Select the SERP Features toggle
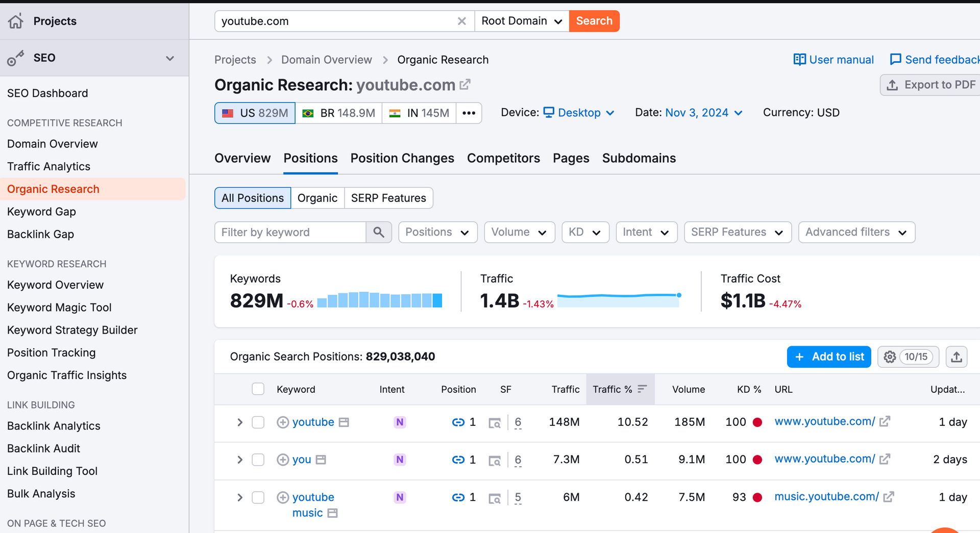This screenshot has width=980, height=533. coord(388,198)
